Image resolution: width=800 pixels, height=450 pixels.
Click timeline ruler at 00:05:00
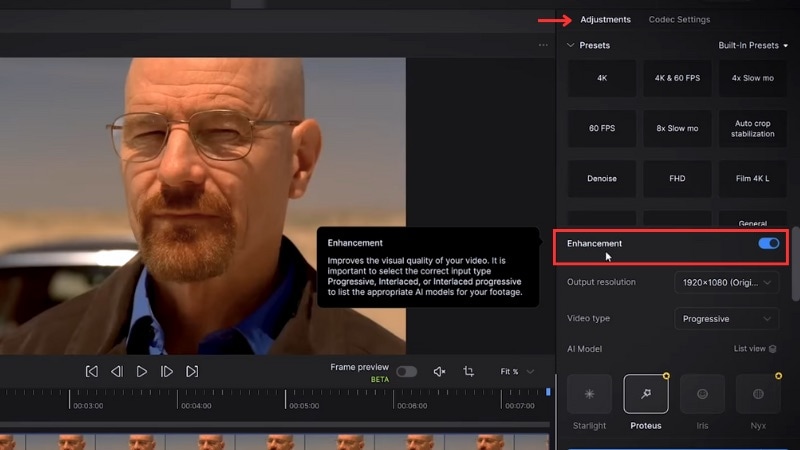point(304,406)
